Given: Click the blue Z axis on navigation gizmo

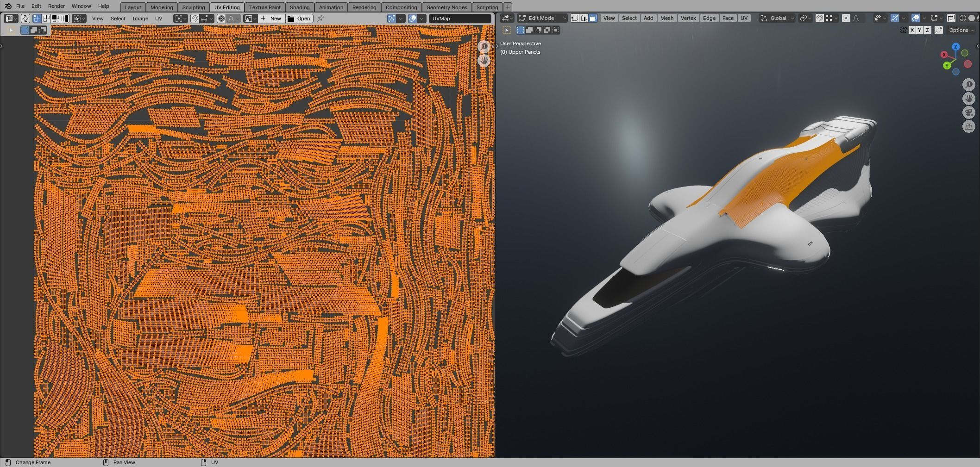Looking at the screenshot, I should pos(956,47).
